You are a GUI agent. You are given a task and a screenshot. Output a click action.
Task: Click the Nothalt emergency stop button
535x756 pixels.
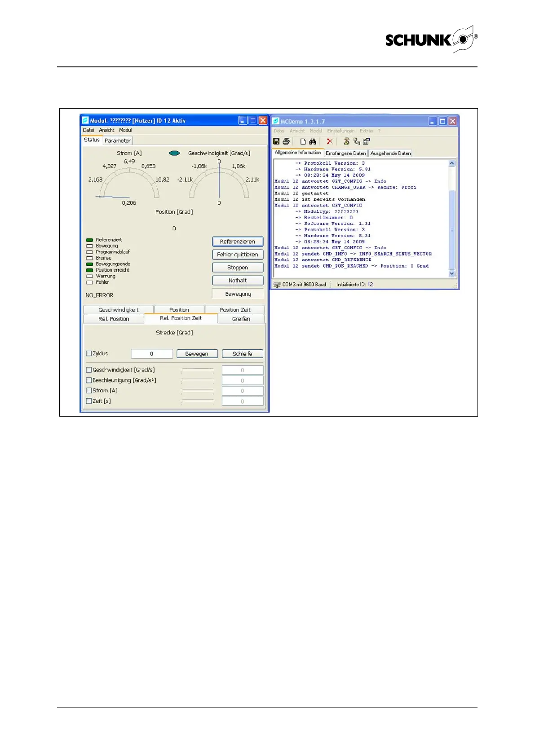(x=238, y=281)
